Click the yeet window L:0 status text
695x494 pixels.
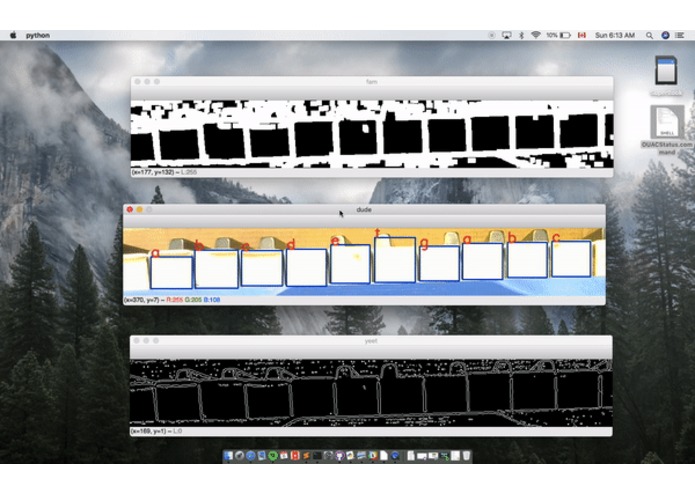177,431
